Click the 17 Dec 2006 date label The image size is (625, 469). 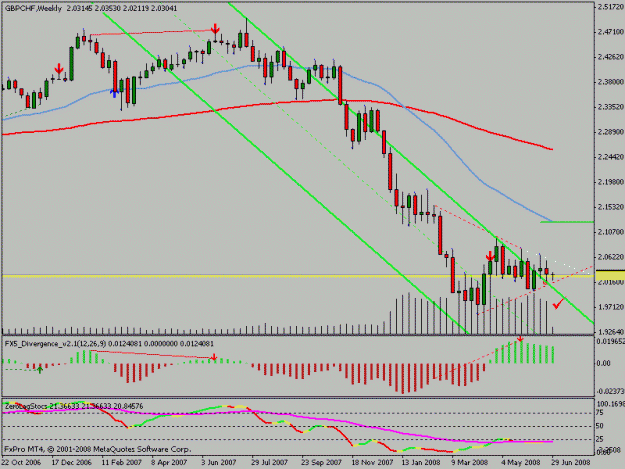[x=71, y=462]
